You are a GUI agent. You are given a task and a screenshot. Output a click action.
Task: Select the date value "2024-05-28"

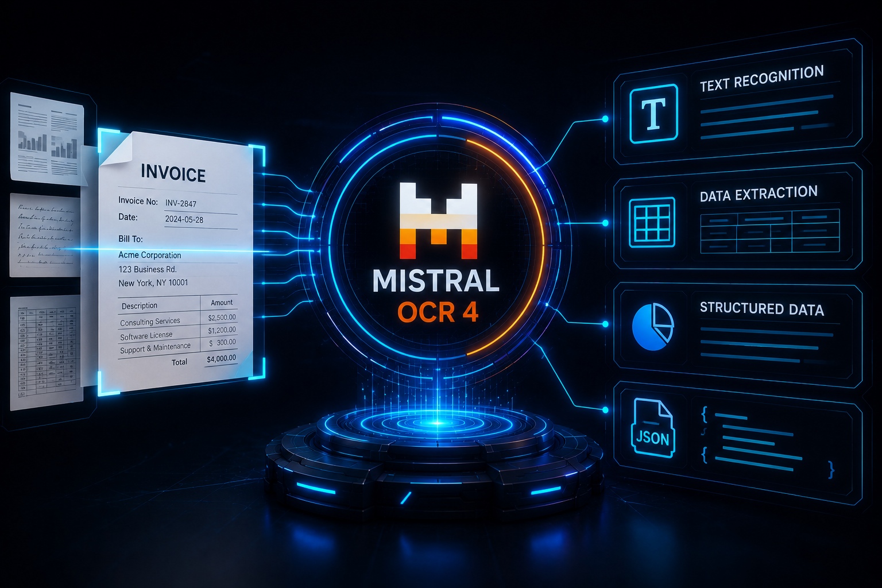(x=184, y=219)
